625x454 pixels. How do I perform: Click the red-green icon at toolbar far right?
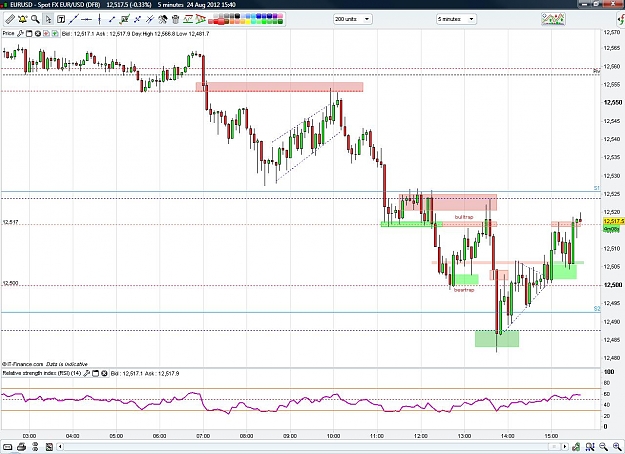click(x=620, y=19)
